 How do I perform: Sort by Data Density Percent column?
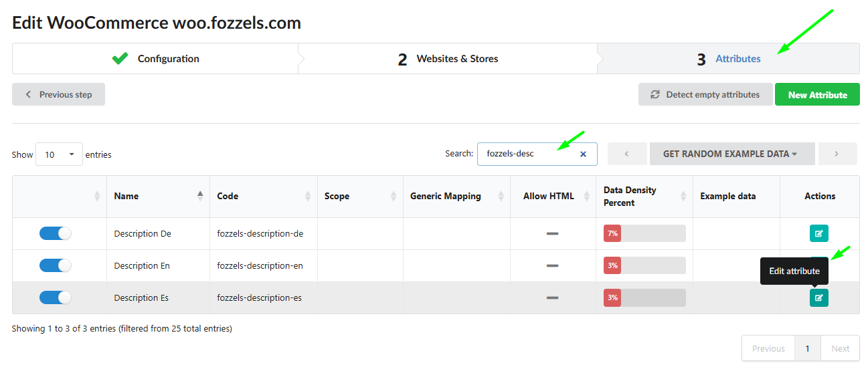point(683,196)
